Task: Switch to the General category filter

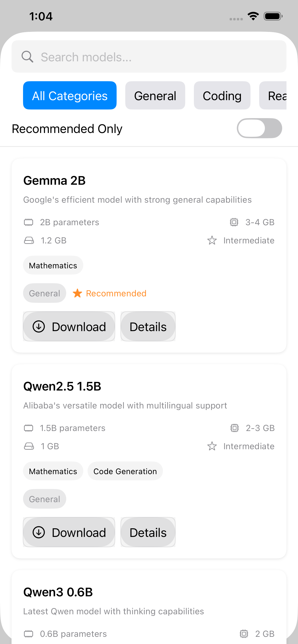Action: 155,96
